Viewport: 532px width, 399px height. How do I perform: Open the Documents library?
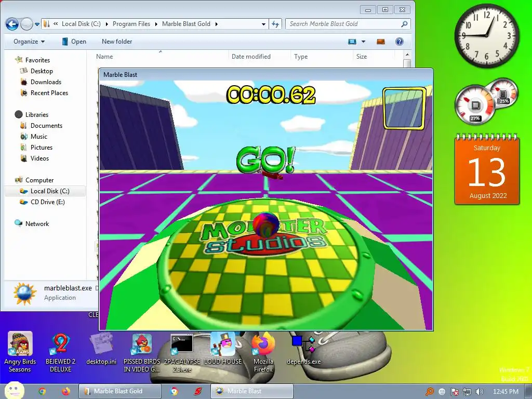pos(42,125)
